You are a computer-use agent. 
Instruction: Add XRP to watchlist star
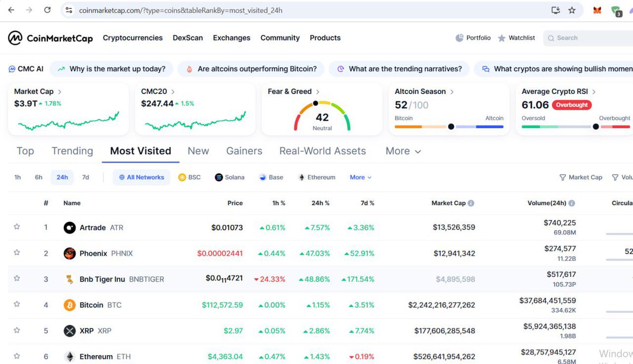[17, 330]
